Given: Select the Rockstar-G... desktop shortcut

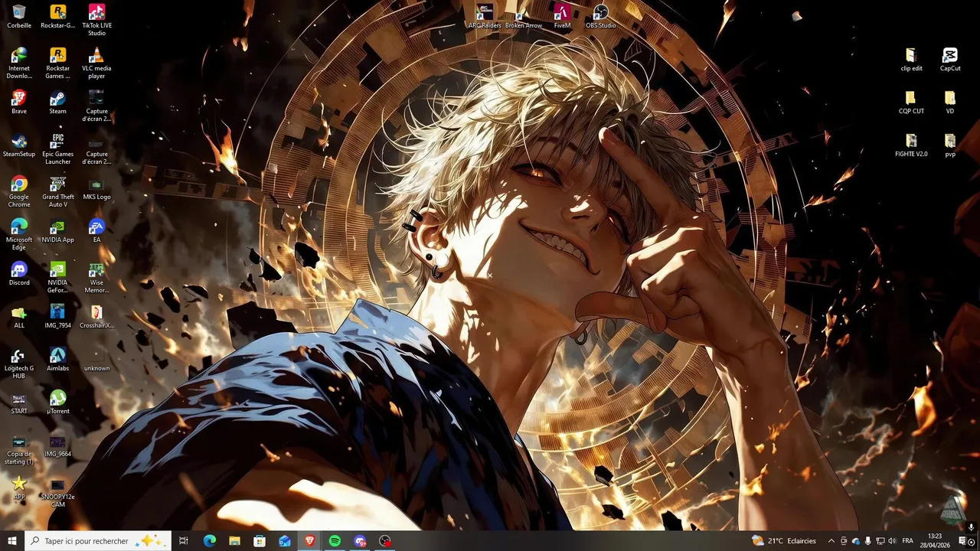Looking at the screenshot, I should 57,17.
